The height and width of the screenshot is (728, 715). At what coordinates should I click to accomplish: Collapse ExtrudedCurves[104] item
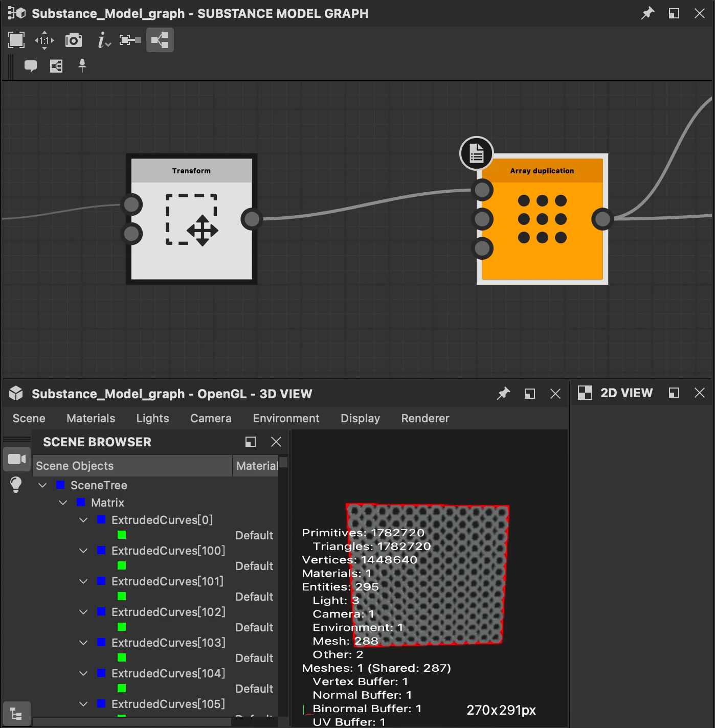click(x=83, y=673)
